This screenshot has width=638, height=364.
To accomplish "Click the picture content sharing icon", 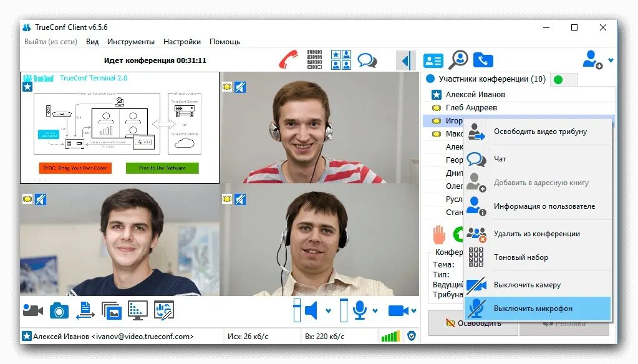I will tap(112, 311).
